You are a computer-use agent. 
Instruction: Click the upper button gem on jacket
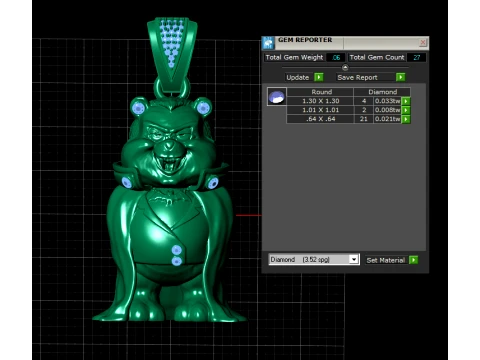[x=177, y=250]
